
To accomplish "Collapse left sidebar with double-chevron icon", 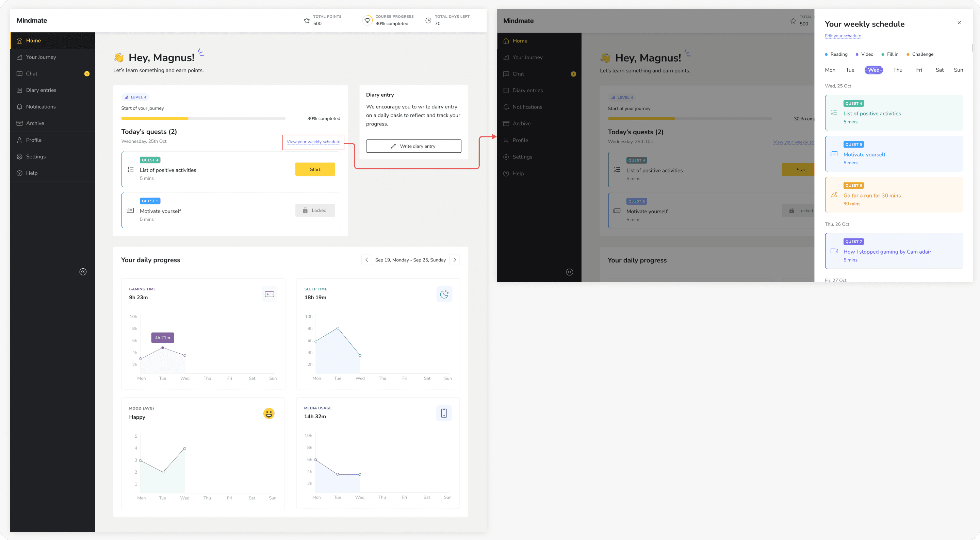I will coord(83,271).
